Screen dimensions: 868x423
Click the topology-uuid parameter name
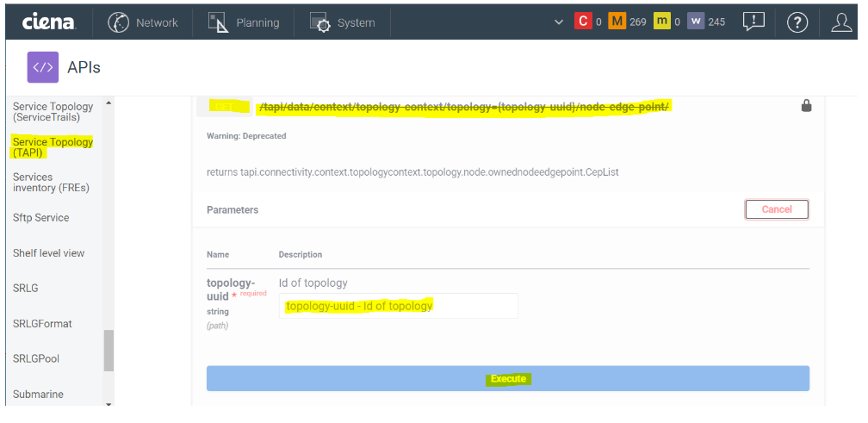tap(231, 289)
